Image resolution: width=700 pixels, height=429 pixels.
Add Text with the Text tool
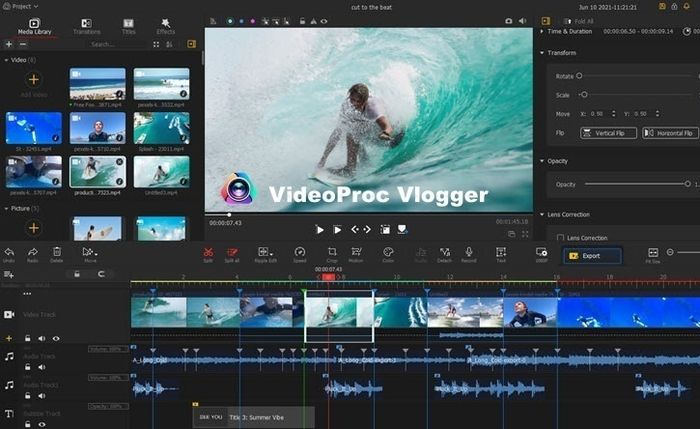[501, 255]
